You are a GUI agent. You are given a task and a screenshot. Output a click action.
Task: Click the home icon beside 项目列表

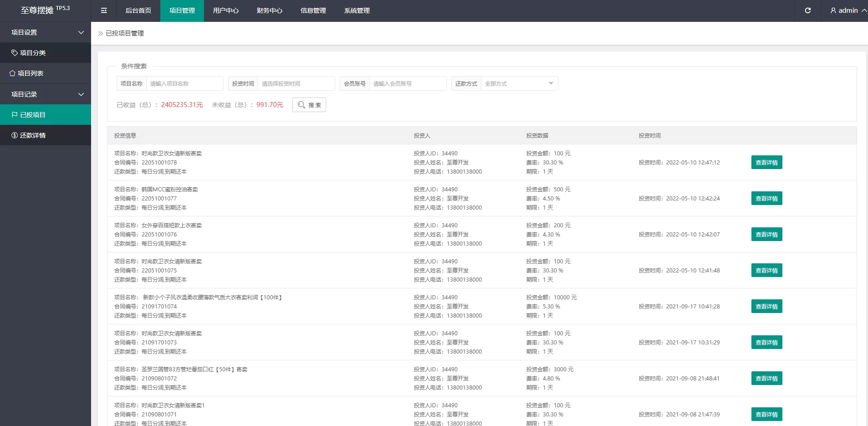[12, 73]
